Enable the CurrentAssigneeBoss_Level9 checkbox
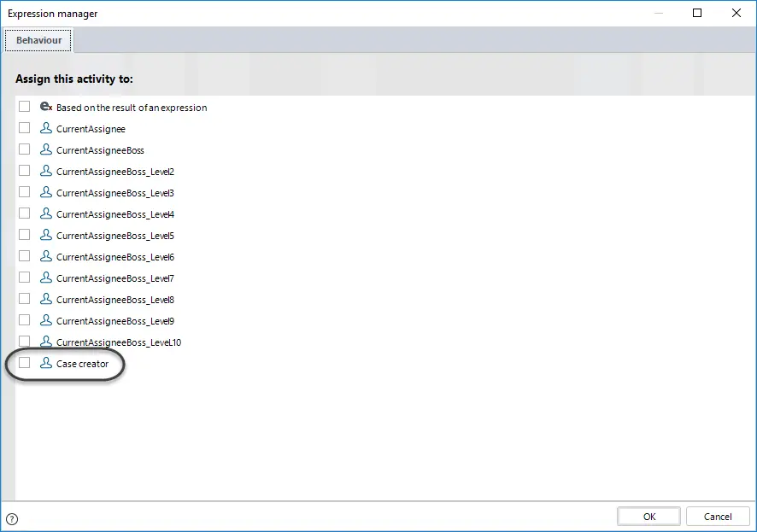Screen dimensions: 757x532 click(x=24, y=319)
